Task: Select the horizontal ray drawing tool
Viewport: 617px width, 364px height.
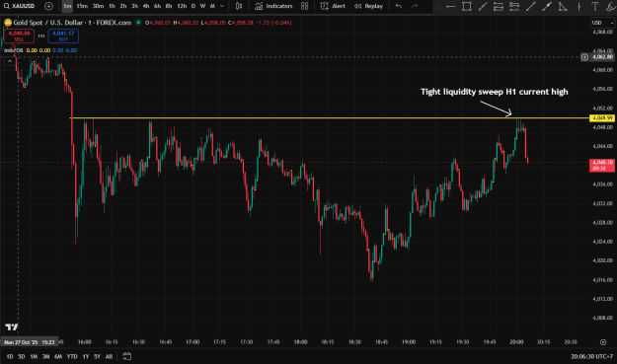Action: 450,6
